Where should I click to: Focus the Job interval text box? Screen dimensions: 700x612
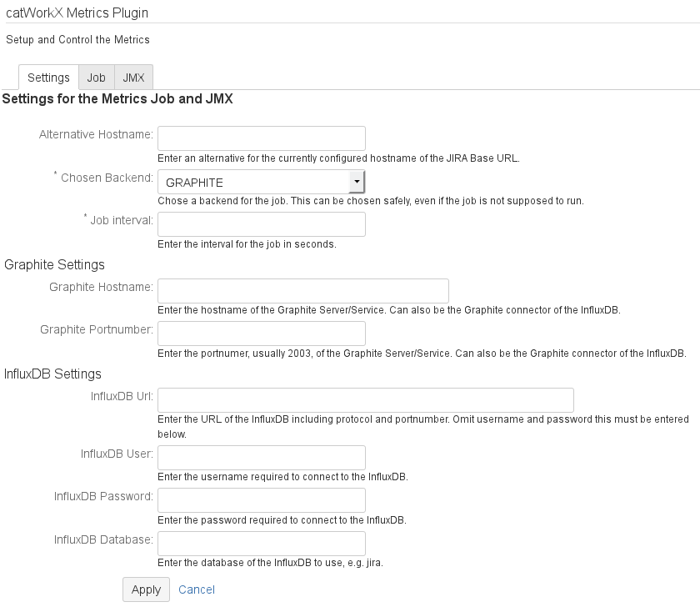point(261,224)
